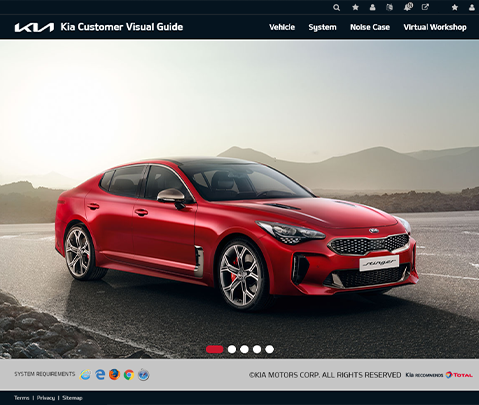Open the Terms link
This screenshot has height=405, width=479.
pos(22,398)
